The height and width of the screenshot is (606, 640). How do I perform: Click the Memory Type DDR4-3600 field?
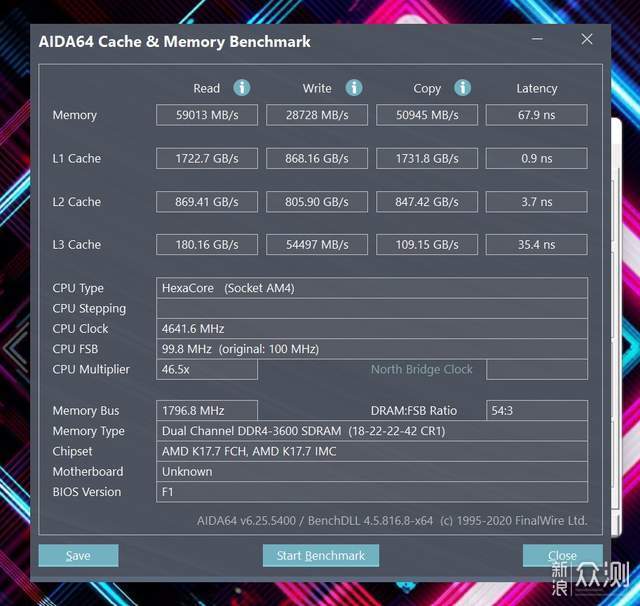(x=372, y=431)
